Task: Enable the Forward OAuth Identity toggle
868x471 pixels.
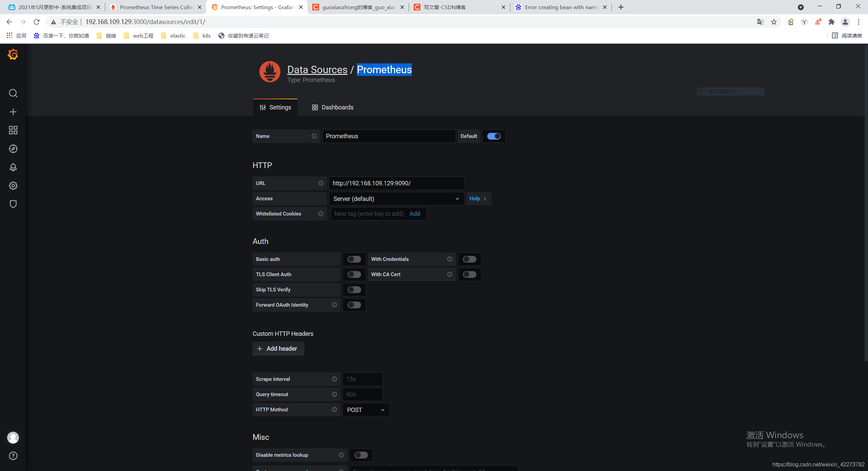Action: (x=354, y=305)
